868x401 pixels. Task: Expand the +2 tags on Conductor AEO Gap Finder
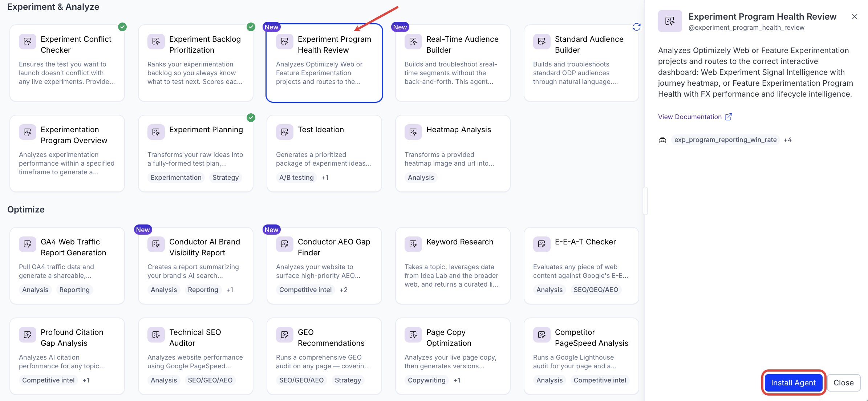tap(344, 290)
